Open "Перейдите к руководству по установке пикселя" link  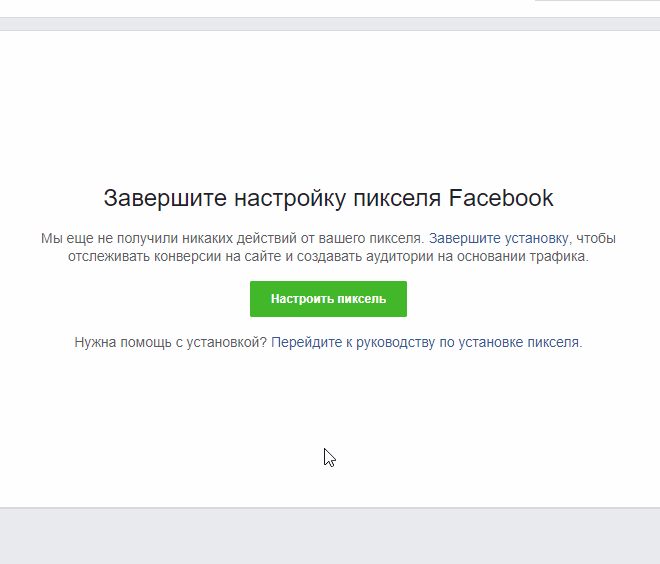point(425,343)
